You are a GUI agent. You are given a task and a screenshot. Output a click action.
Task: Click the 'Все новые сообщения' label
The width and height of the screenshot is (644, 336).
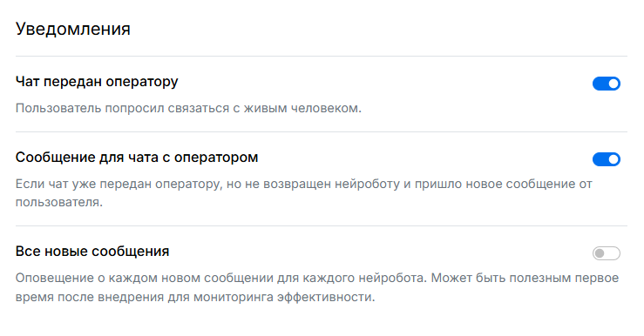coord(92,251)
